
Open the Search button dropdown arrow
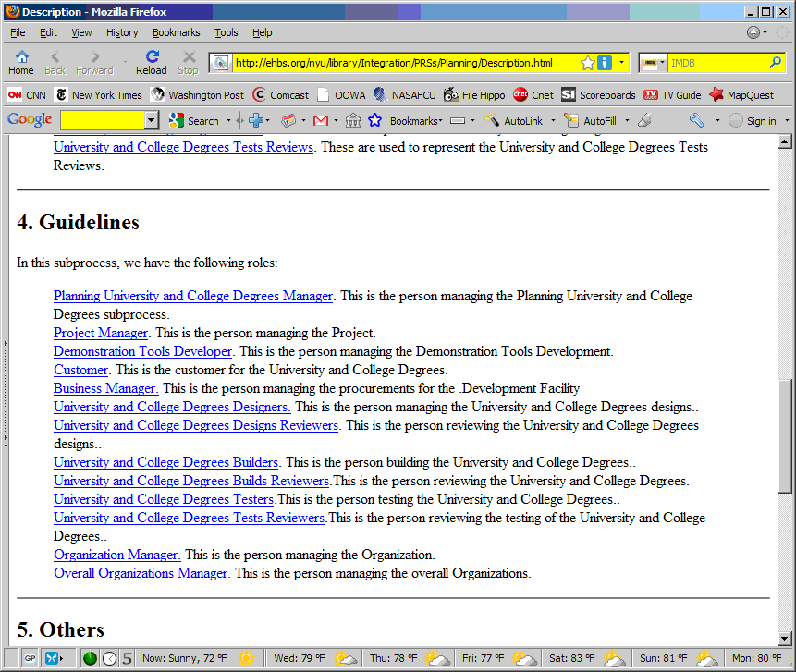pos(228,121)
